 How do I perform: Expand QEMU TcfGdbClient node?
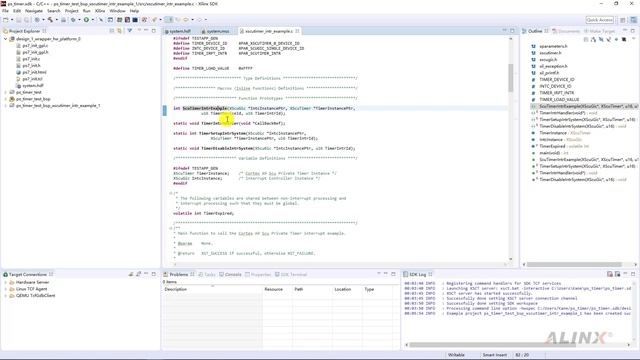[5, 296]
